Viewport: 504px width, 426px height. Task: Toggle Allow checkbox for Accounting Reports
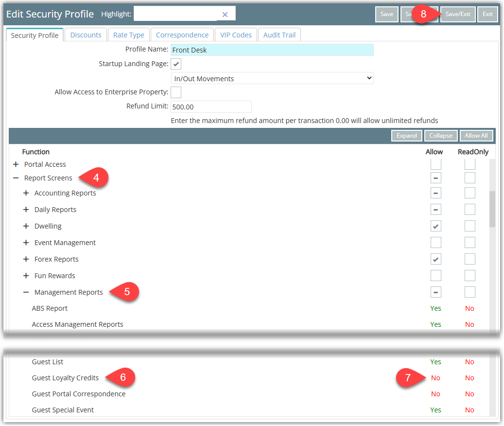[436, 193]
